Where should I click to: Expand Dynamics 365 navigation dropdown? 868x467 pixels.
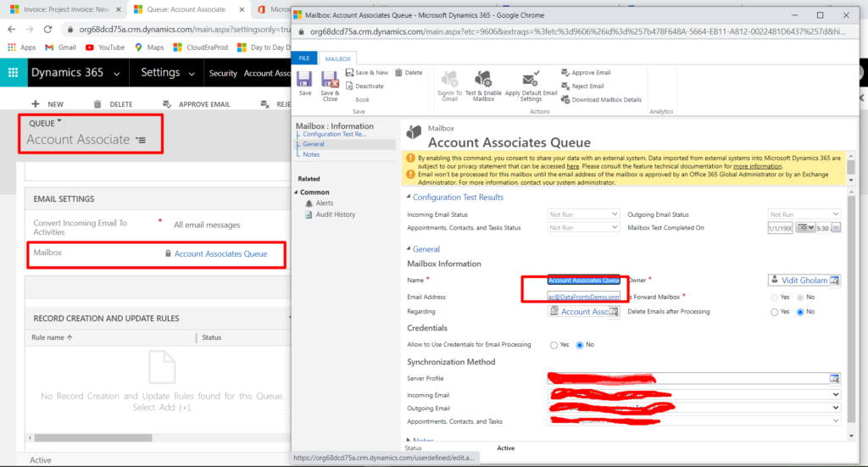tap(117, 74)
